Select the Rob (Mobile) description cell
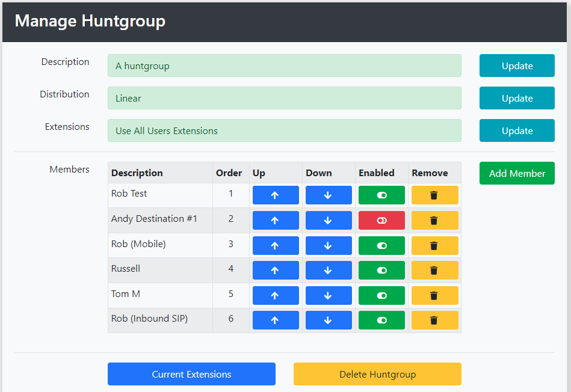Image resolution: width=571 pixels, height=392 pixels. click(160, 245)
